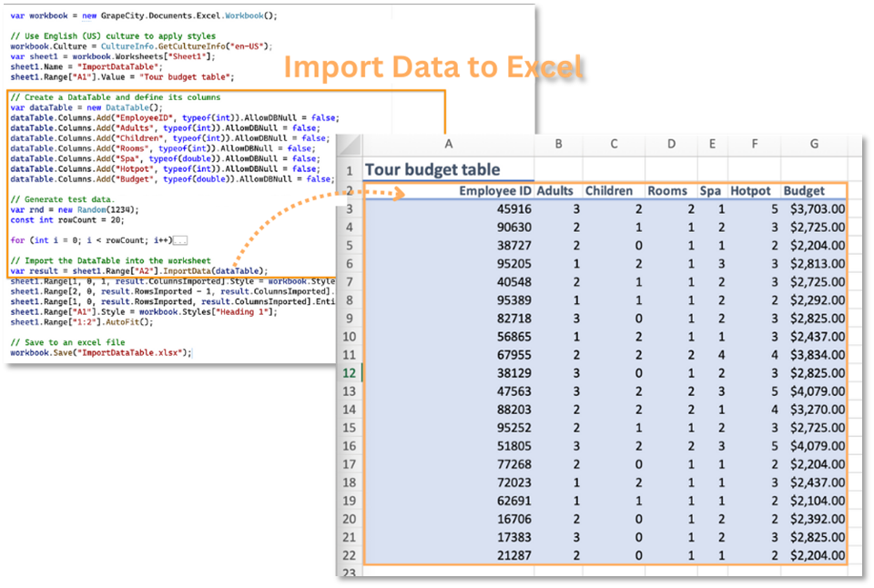
Task: Click the 'Employee ID' header cell
Action: click(494, 191)
